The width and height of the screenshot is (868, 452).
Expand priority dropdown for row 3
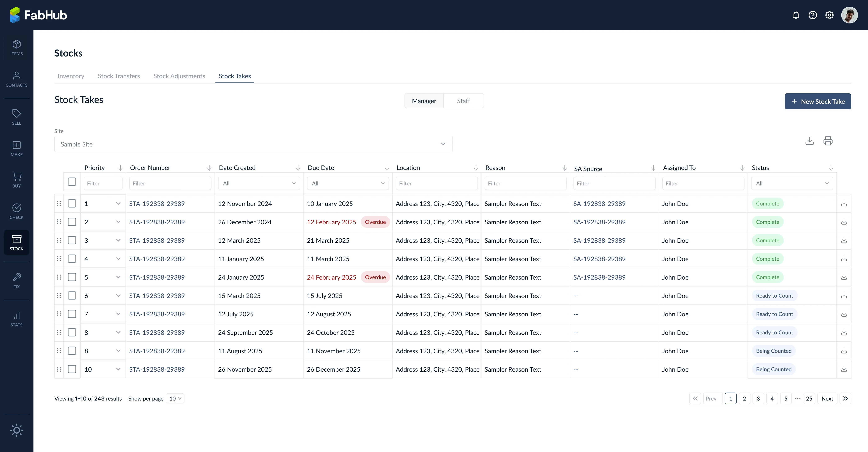118,240
